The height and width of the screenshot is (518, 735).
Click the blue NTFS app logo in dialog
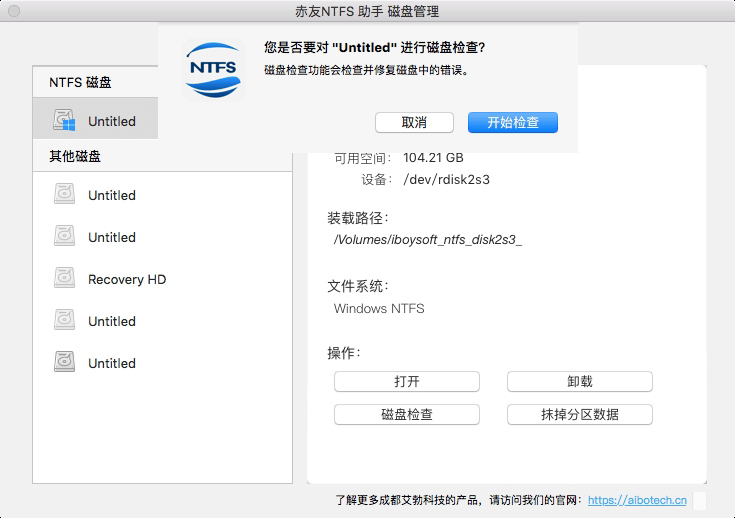coord(213,70)
